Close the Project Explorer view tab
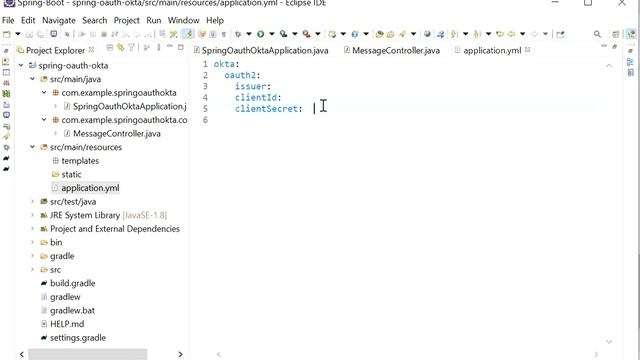This screenshot has width=640, height=360. [x=91, y=50]
